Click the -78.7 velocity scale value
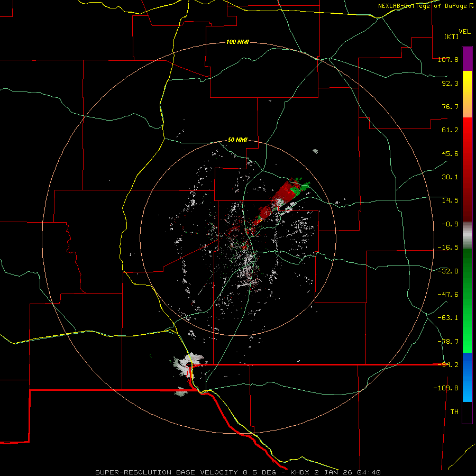Viewport: 476px width, 476px height. pos(448,342)
